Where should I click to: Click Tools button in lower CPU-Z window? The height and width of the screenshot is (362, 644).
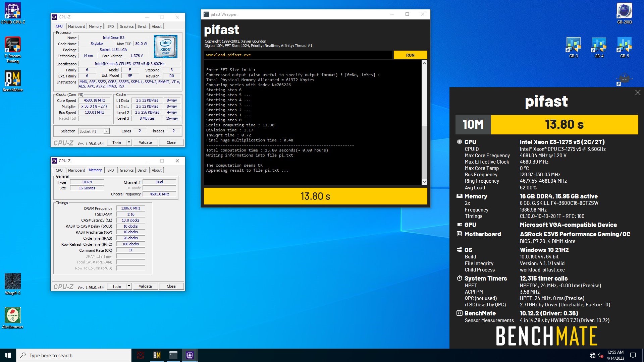pos(117,286)
